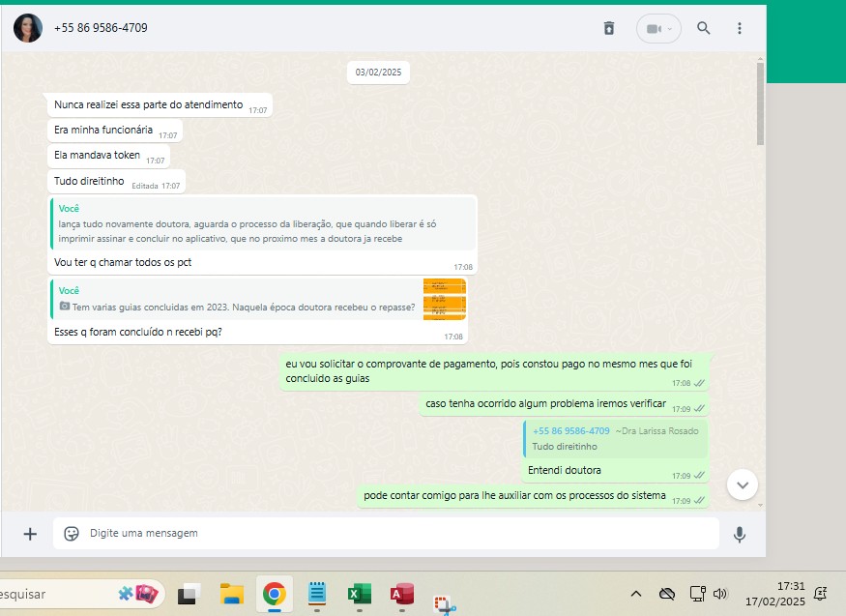This screenshot has height=616, width=846.
Task: Open the clock showing 17:31 17/02/2025
Action: pyautogui.click(x=775, y=594)
